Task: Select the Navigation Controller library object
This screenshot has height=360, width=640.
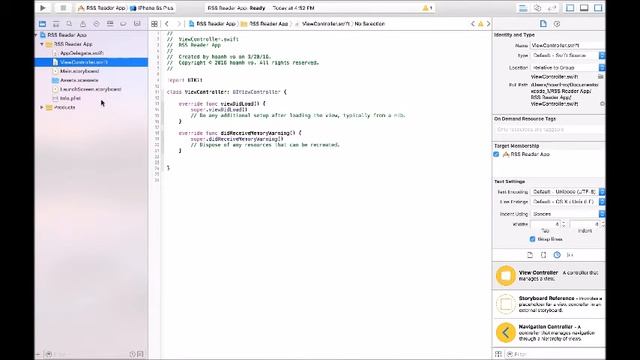Action: tap(549, 333)
